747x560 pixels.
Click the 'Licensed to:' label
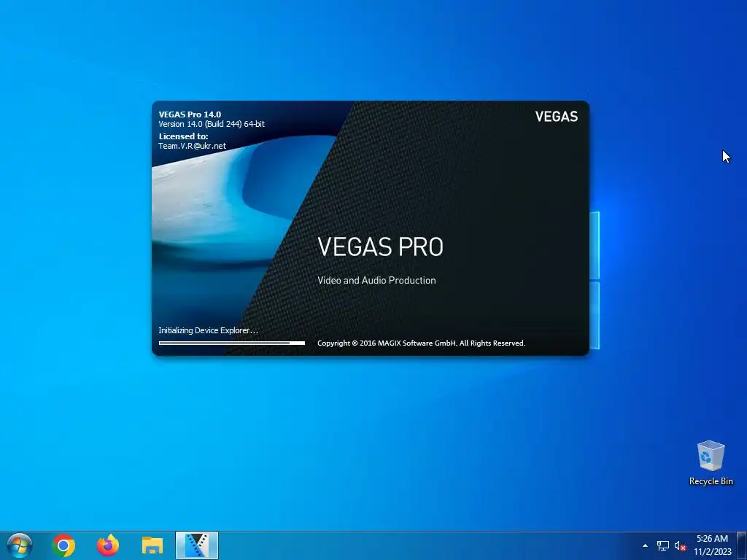183,136
